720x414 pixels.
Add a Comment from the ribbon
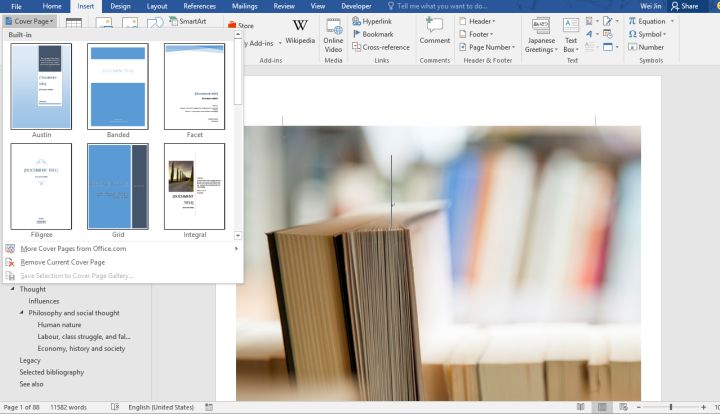click(x=434, y=31)
